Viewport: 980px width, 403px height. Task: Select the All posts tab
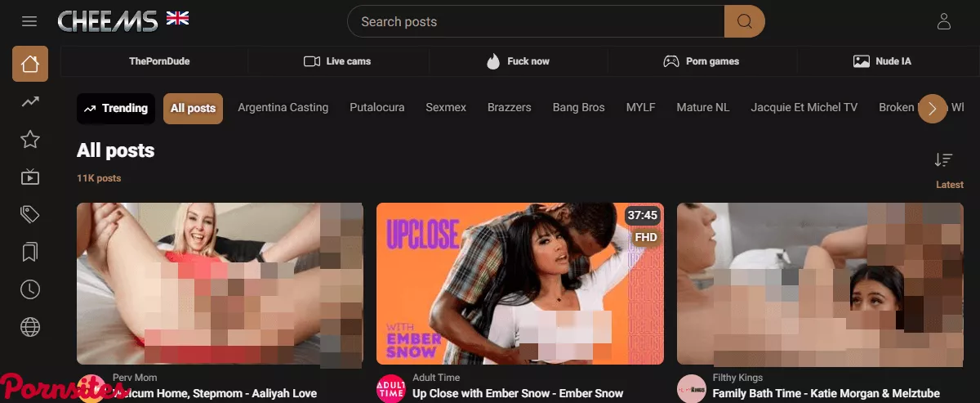coord(193,108)
